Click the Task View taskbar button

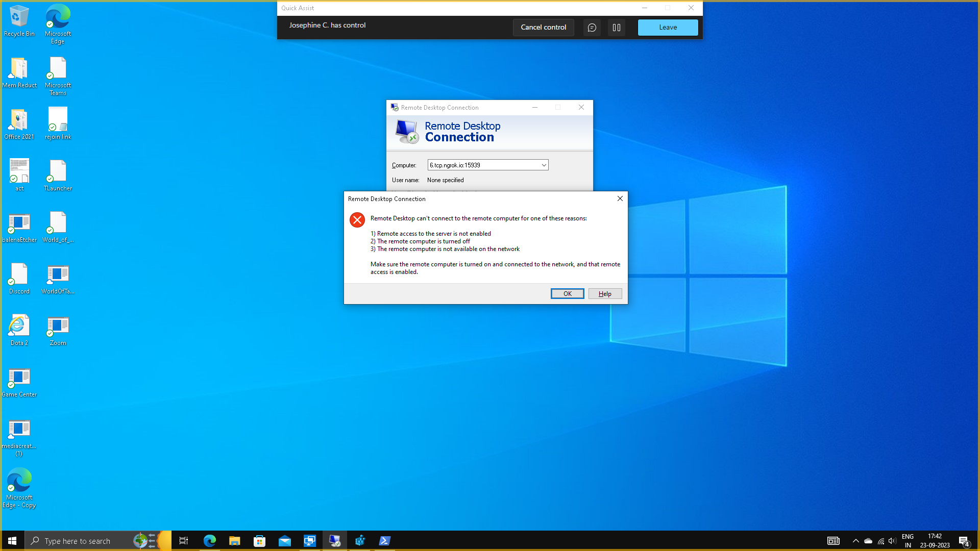[x=184, y=541]
